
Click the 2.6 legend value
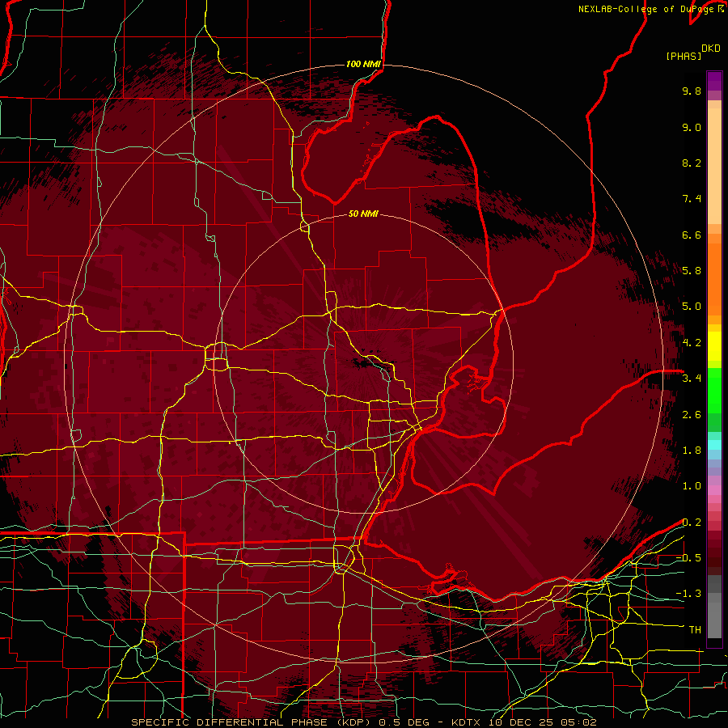coord(692,415)
